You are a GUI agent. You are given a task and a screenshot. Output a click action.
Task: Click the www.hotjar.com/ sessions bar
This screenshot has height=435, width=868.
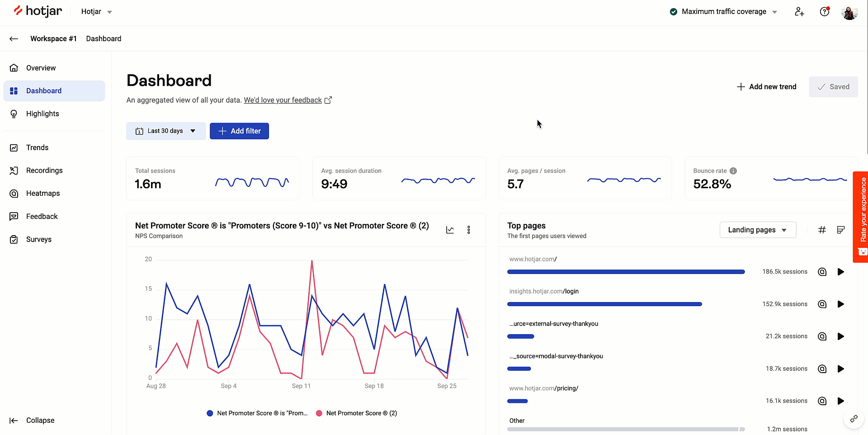click(x=626, y=272)
